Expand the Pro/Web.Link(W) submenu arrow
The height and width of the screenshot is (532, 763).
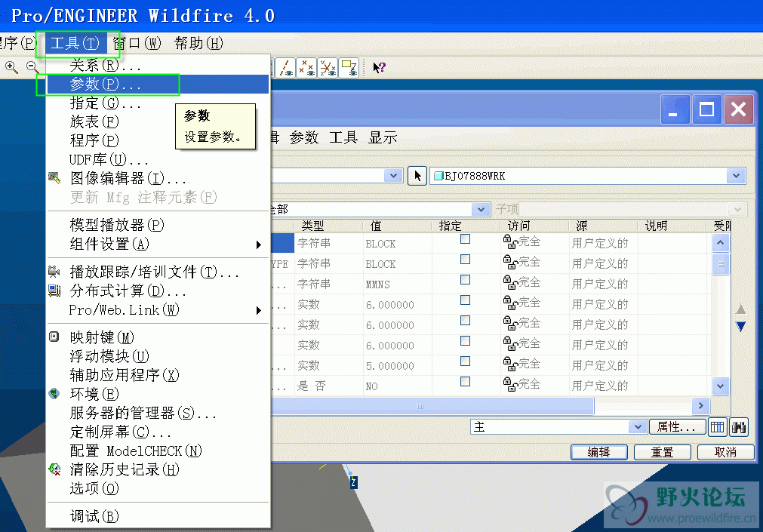pyautogui.click(x=259, y=310)
